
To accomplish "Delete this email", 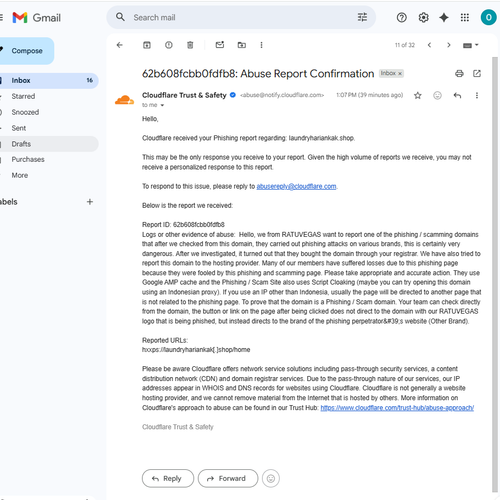I will click(x=190, y=45).
